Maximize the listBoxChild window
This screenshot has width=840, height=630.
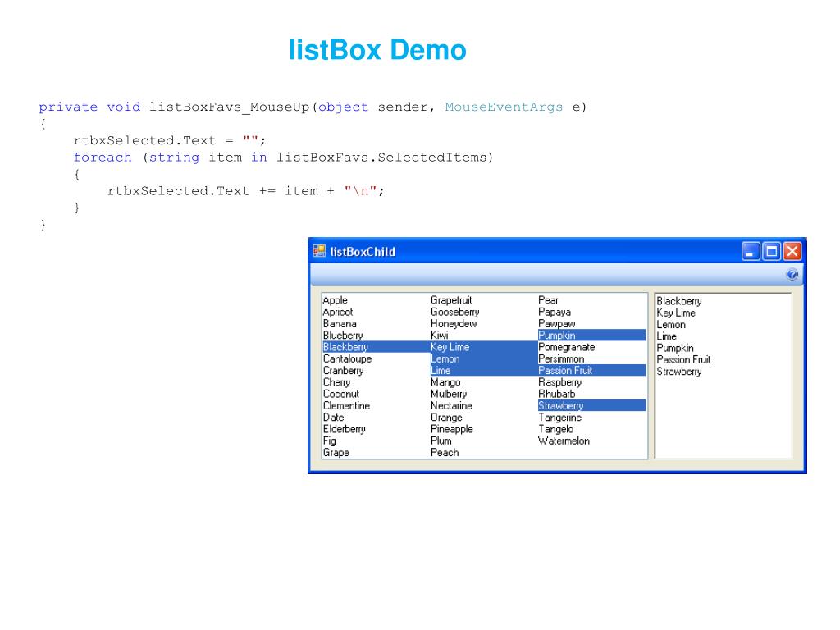coord(771,251)
